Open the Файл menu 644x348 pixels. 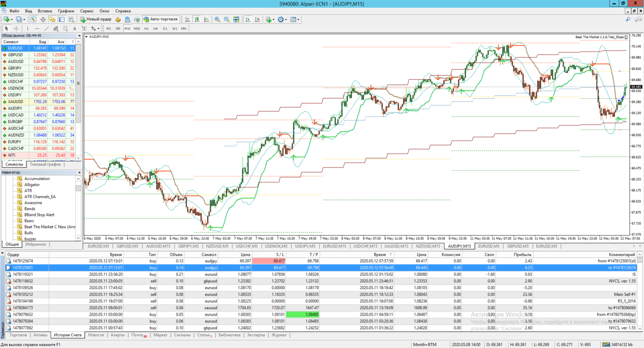click(x=14, y=10)
